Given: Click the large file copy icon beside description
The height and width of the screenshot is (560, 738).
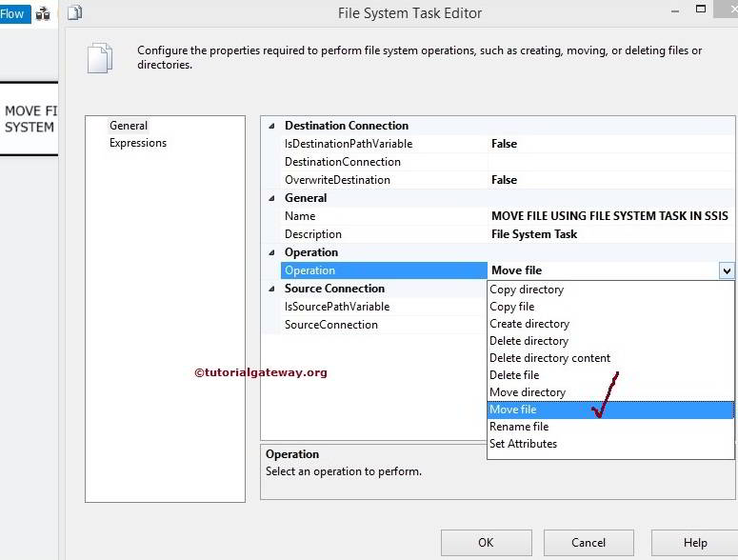Looking at the screenshot, I should click(100, 58).
